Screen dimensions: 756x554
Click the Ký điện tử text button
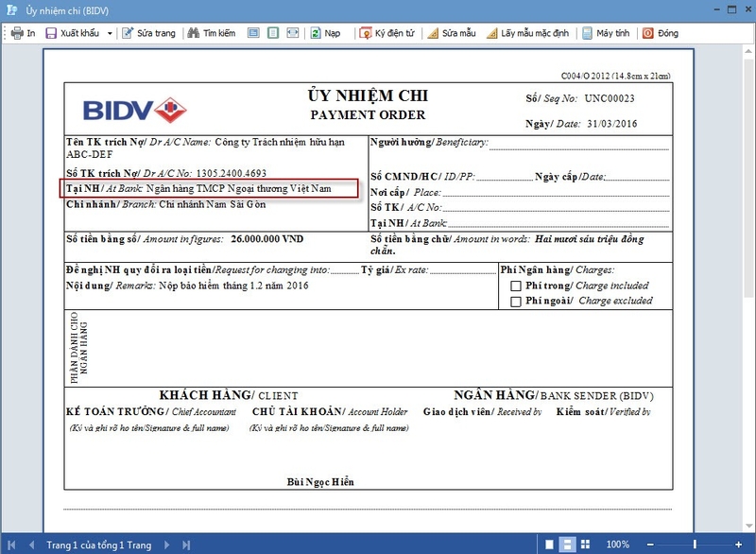coord(395,33)
